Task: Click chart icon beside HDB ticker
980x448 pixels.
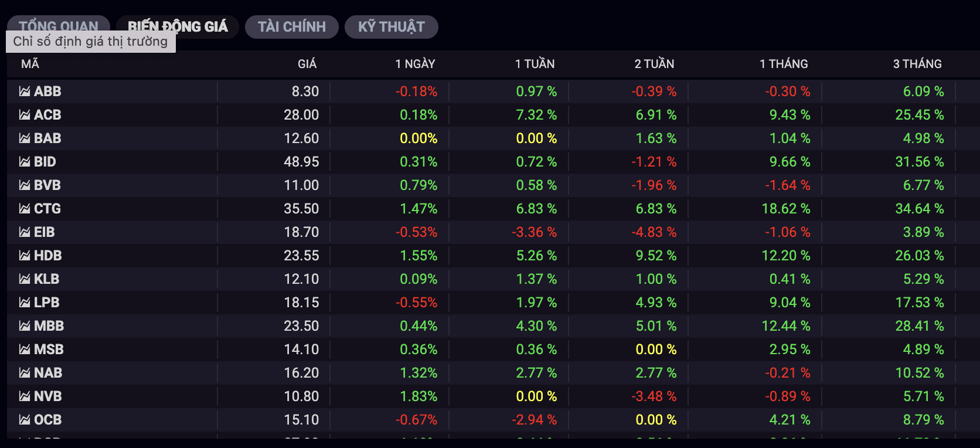Action: click(x=25, y=256)
